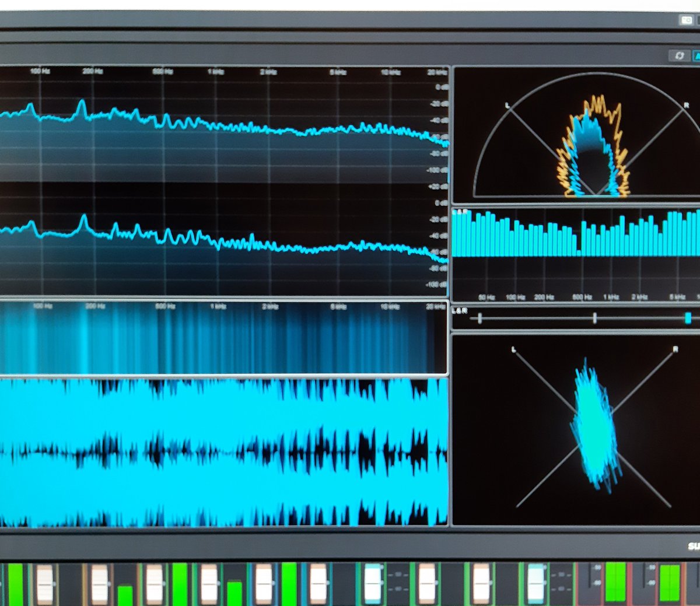The width and height of the screenshot is (700, 606).
Task: Click the 2 kHz label on the spectrogram strip
Action: coord(269,306)
